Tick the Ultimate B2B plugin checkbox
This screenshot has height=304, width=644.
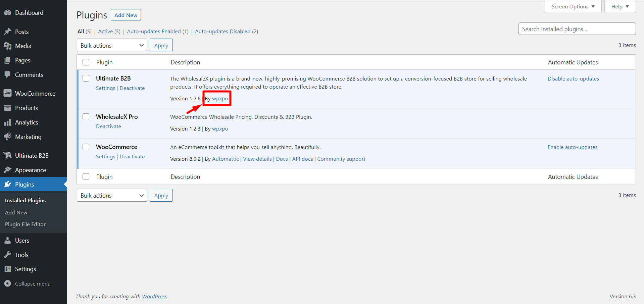86,78
